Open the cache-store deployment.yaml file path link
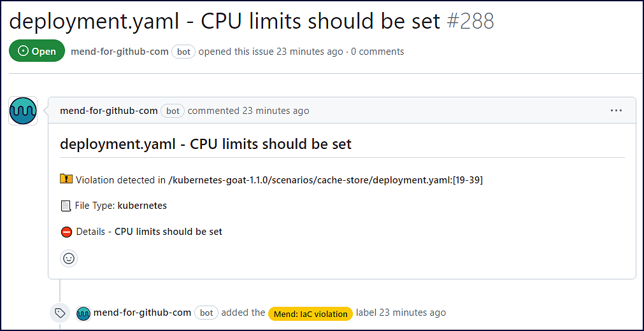Image resolution: width=644 pixels, height=331 pixels. coord(325,180)
